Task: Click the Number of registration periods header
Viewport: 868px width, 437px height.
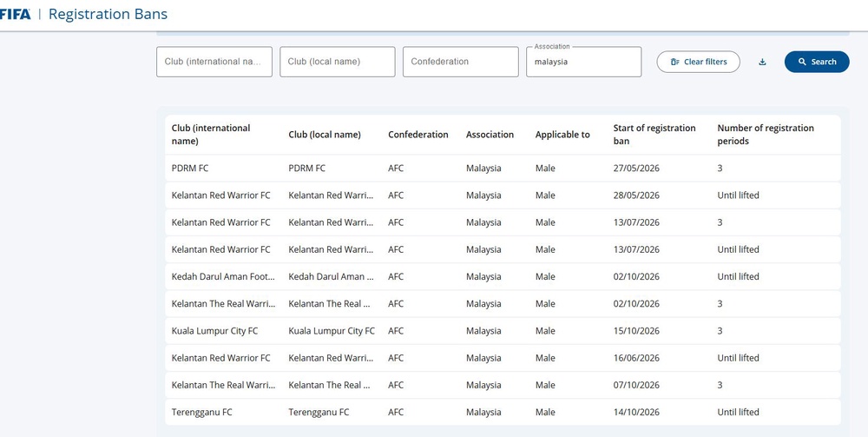Action: (766, 135)
